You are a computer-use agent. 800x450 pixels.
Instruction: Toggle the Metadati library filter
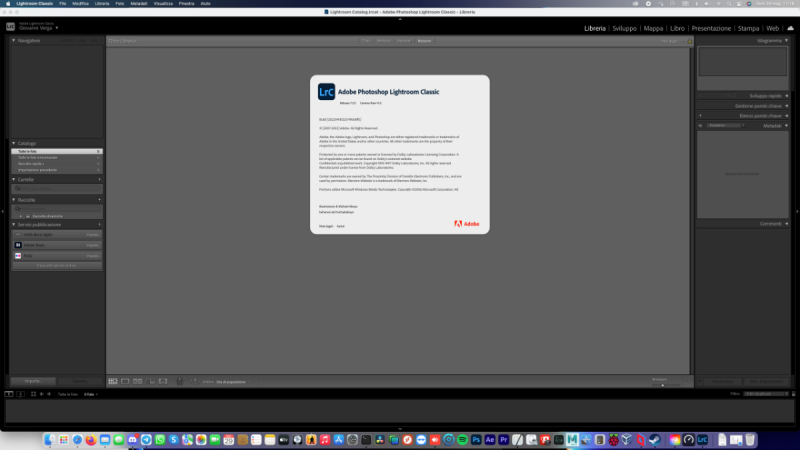(x=404, y=41)
